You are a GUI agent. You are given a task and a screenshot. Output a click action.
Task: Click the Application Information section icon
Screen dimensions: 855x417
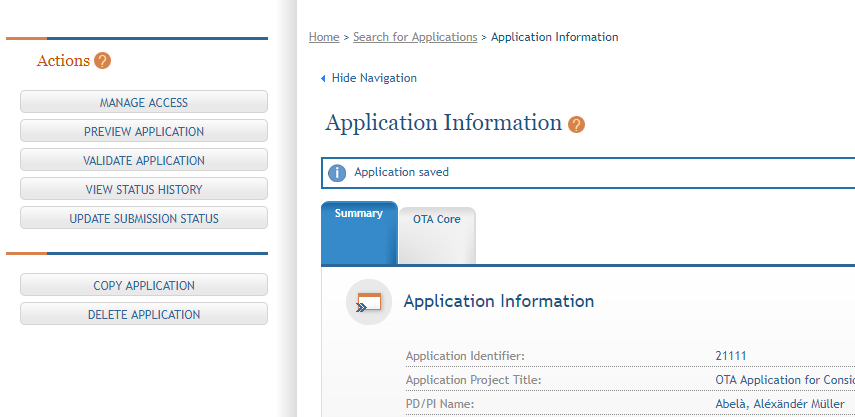pyautogui.click(x=368, y=302)
